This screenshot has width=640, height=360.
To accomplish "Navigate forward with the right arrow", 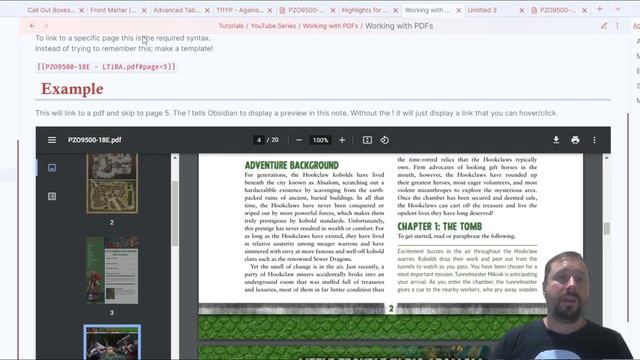I will click(x=46, y=26).
